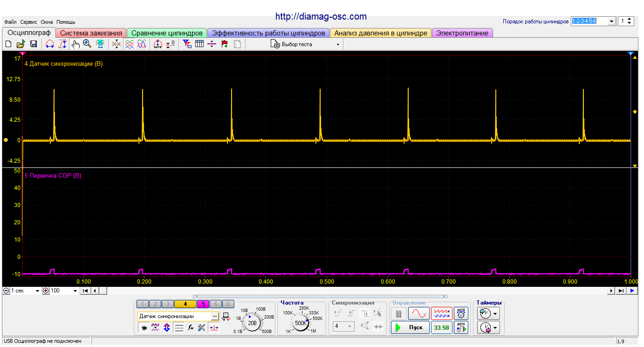Choose the stacked channels view icon

pyautogui.click(x=130, y=44)
